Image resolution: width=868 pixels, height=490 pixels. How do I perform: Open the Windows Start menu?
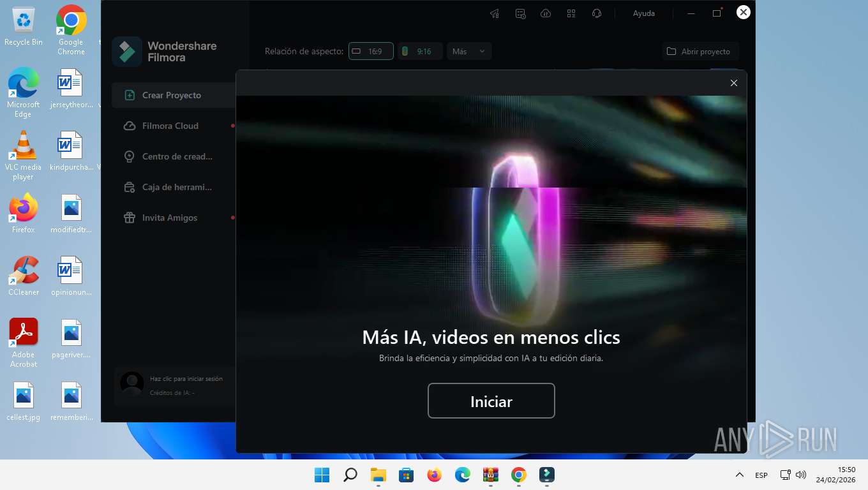pyautogui.click(x=322, y=475)
